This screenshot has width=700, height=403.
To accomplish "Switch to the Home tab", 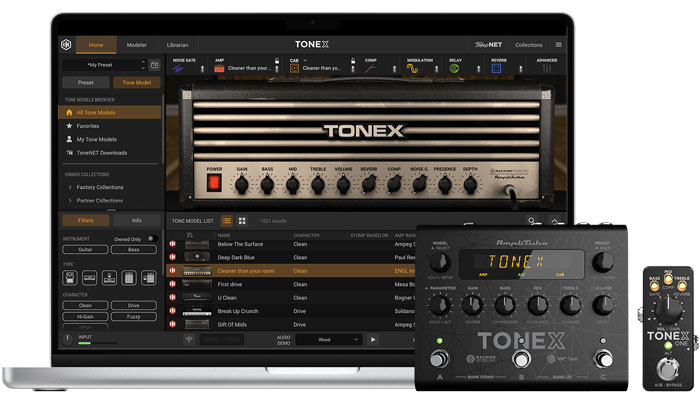I will tap(96, 45).
